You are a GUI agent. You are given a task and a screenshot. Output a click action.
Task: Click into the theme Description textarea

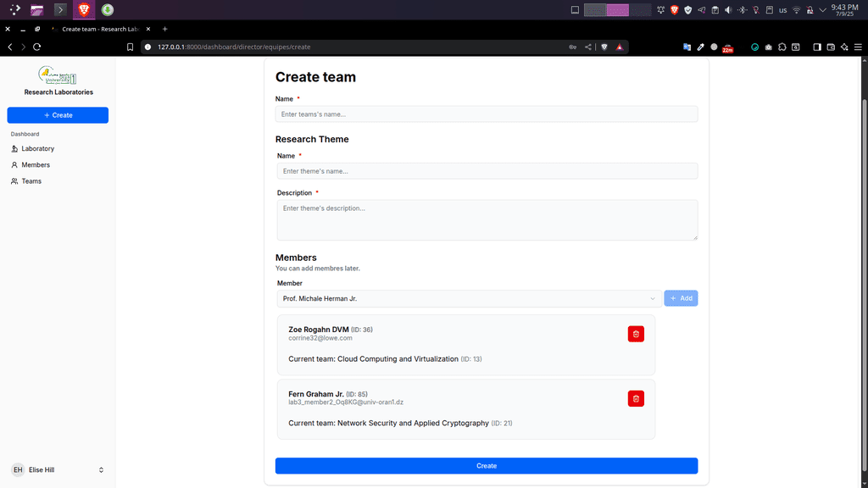pos(487,220)
